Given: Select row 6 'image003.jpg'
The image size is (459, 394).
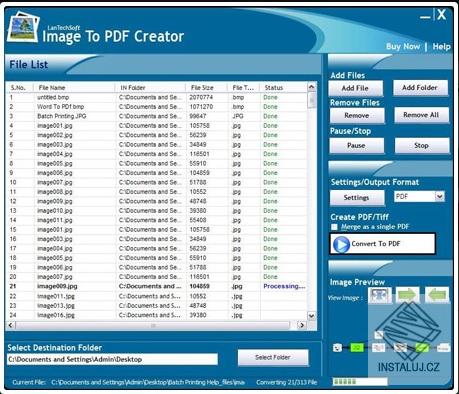Looking at the screenshot, I should (x=157, y=144).
